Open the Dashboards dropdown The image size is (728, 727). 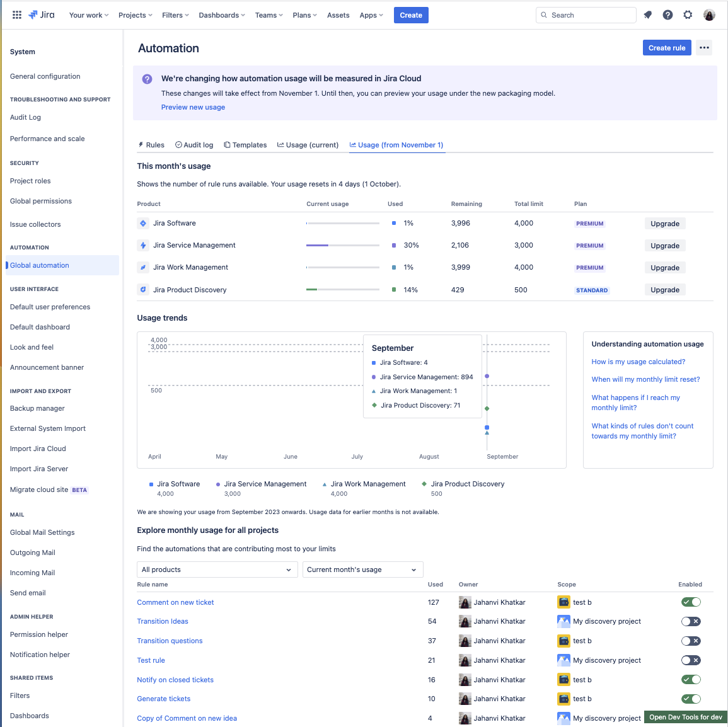[221, 15]
